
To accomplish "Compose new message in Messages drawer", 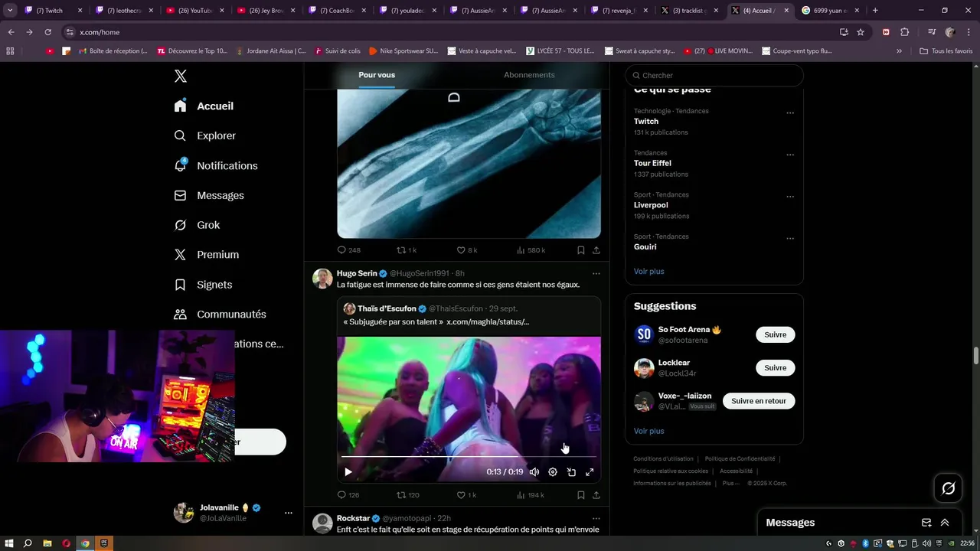I will [x=926, y=523].
